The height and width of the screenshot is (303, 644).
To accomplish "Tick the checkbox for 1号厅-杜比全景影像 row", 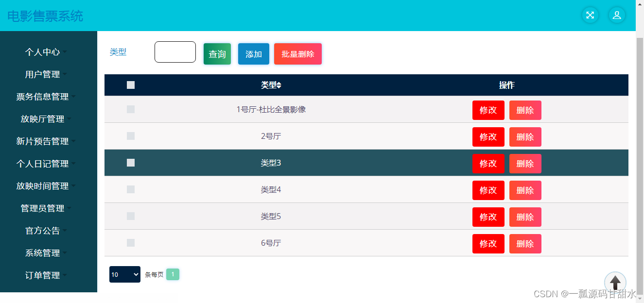I will click(131, 109).
